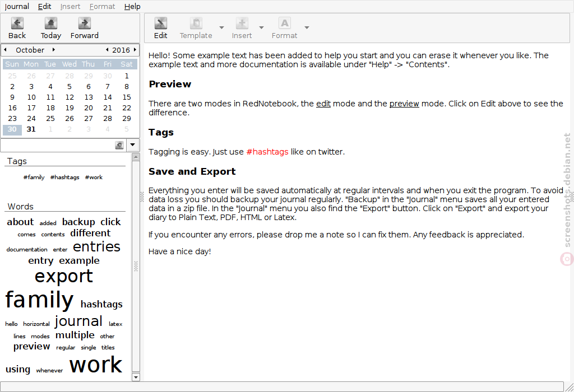The width and height of the screenshot is (574, 392).
Task: Select October 30 in the calendar
Action: coord(12,129)
